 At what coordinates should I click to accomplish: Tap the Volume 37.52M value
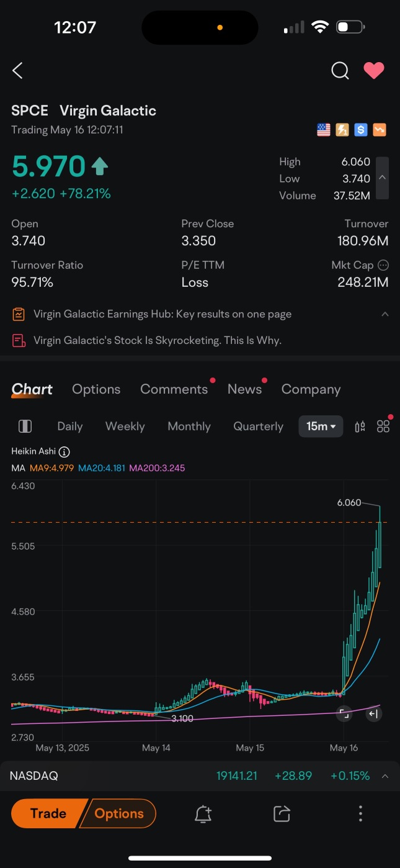[x=352, y=196]
